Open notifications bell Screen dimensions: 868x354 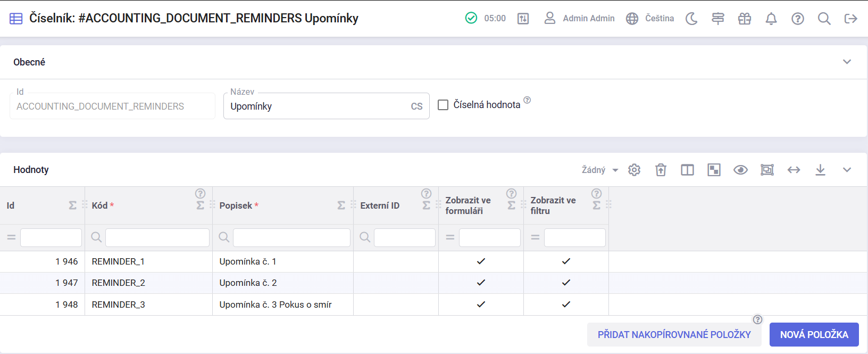(x=771, y=19)
